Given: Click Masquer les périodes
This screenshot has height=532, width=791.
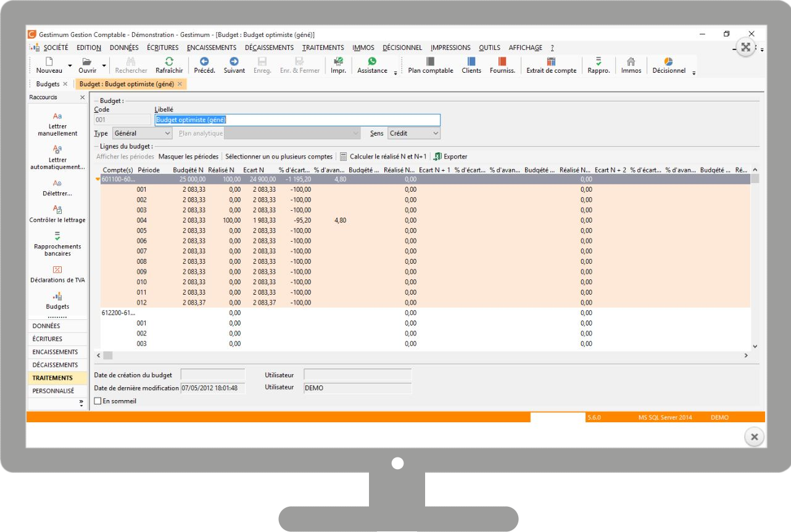Looking at the screenshot, I should [188, 157].
